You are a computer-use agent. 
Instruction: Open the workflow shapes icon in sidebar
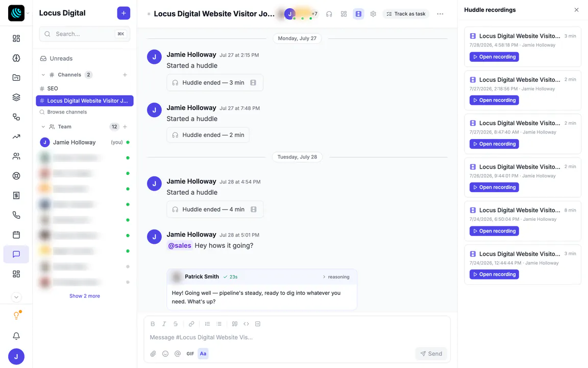coord(16,117)
